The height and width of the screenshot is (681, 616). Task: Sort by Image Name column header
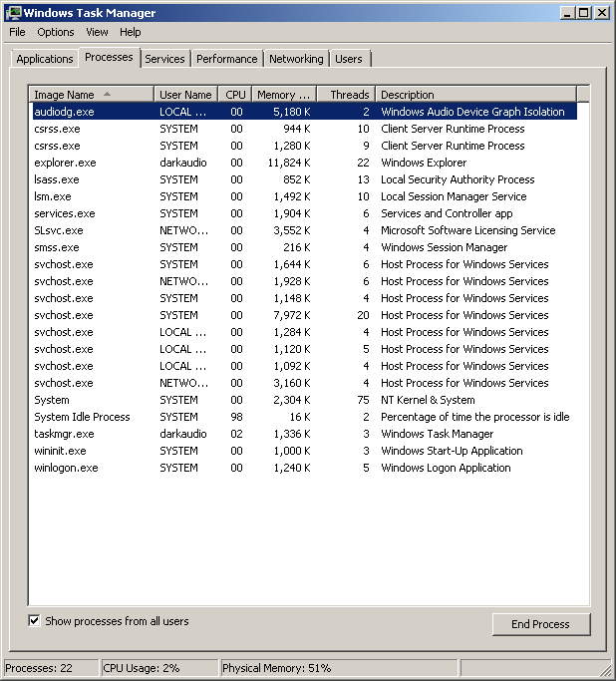91,95
